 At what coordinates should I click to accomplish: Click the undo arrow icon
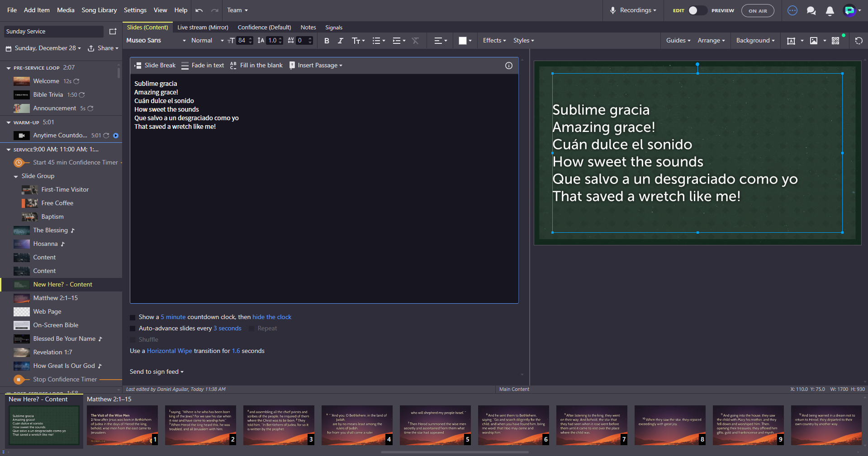pyautogui.click(x=199, y=10)
